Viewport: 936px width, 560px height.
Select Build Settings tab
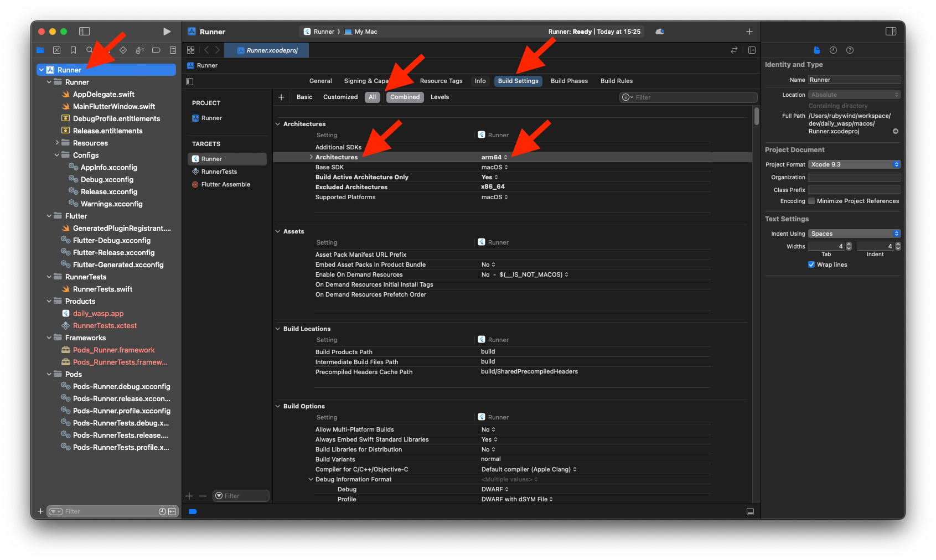tap(518, 81)
